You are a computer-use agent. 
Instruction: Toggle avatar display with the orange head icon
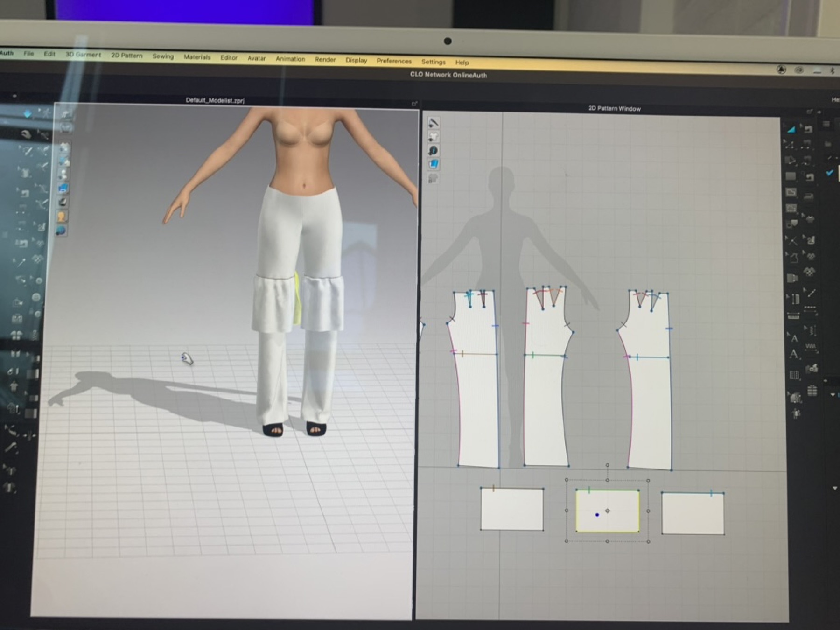pos(61,217)
